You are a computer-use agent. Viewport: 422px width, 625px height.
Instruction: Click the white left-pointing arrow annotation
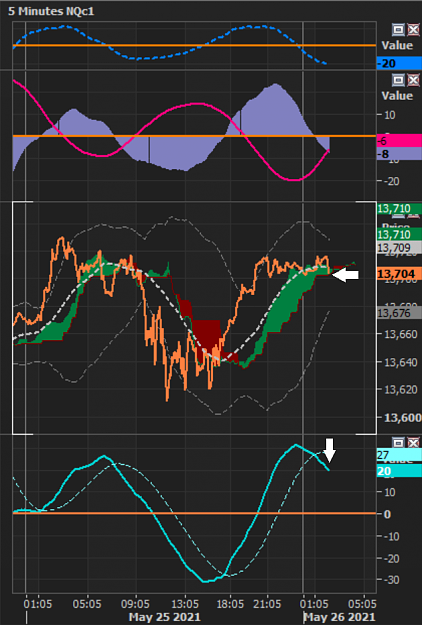click(x=345, y=275)
